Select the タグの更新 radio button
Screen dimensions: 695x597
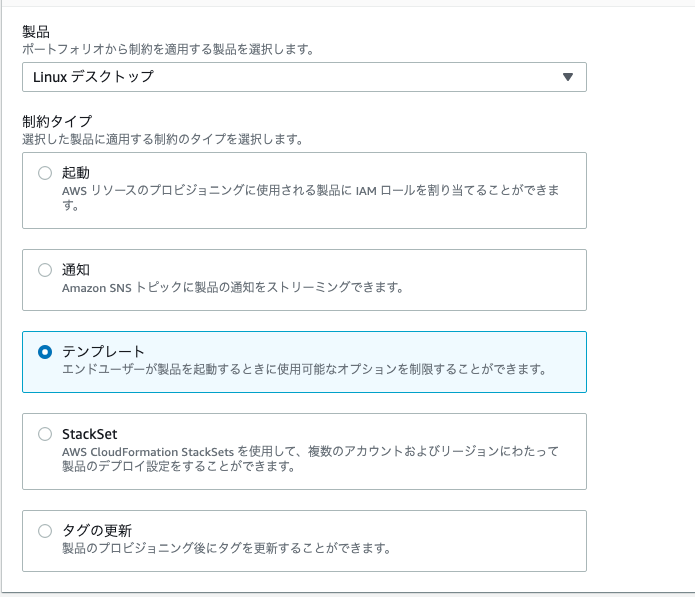click(x=45, y=531)
